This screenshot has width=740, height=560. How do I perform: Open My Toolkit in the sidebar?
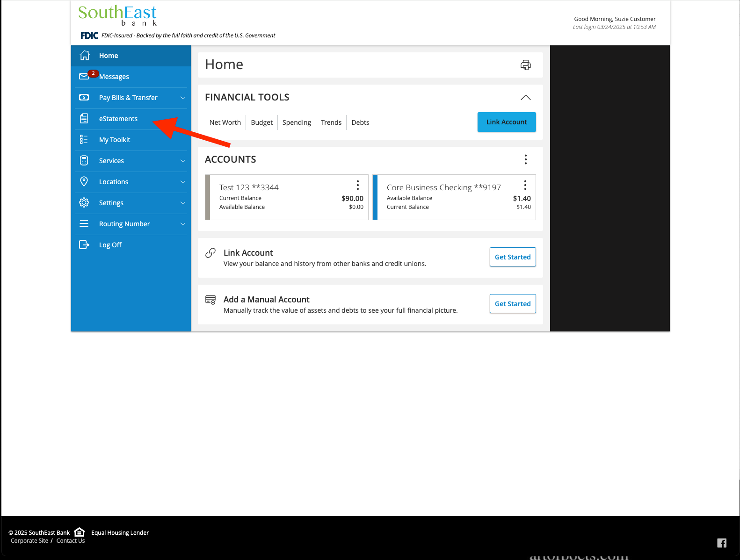tap(131, 140)
